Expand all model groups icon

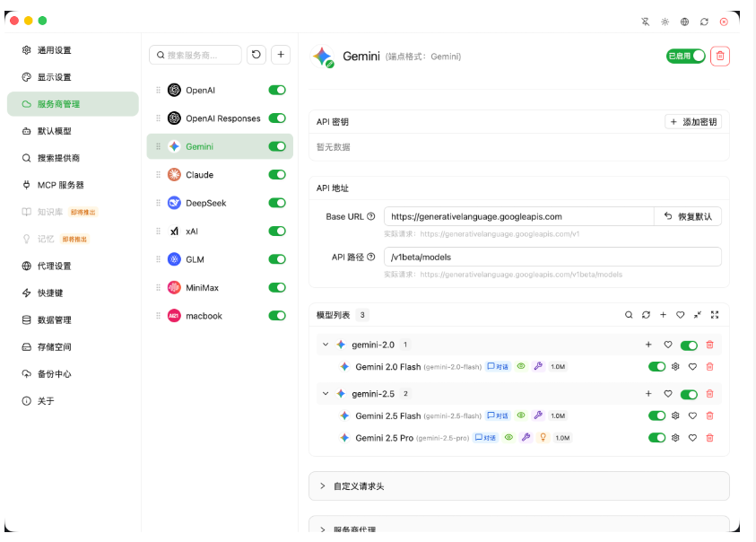pos(715,315)
